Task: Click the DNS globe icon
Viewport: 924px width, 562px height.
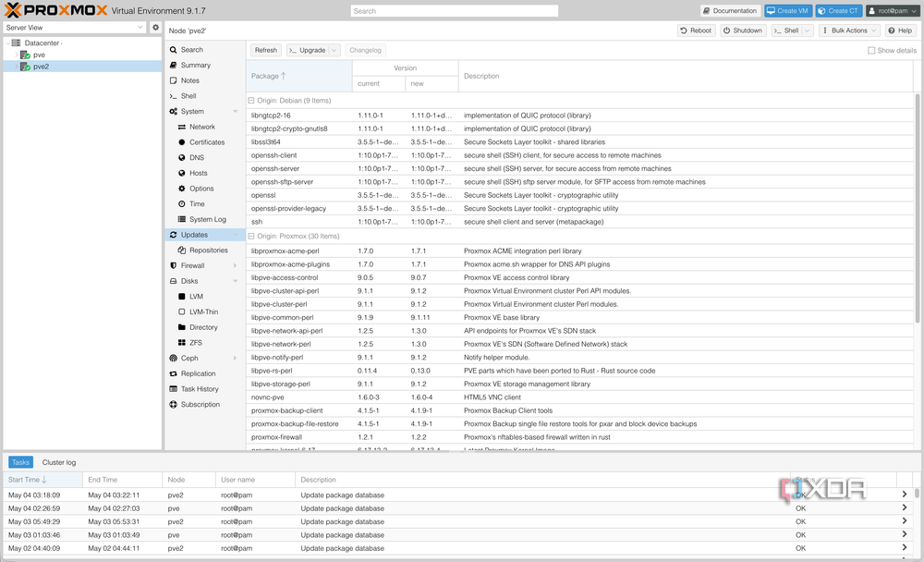Action: [181, 157]
